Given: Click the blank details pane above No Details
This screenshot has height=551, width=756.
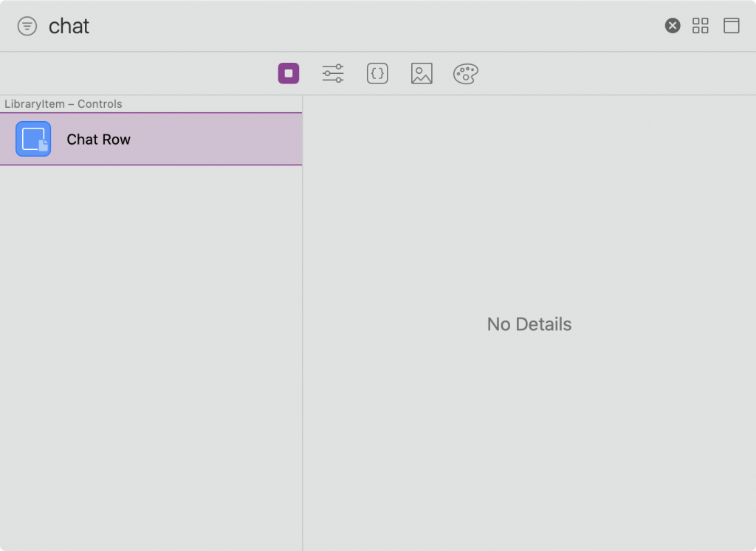Looking at the screenshot, I should click(x=529, y=202).
